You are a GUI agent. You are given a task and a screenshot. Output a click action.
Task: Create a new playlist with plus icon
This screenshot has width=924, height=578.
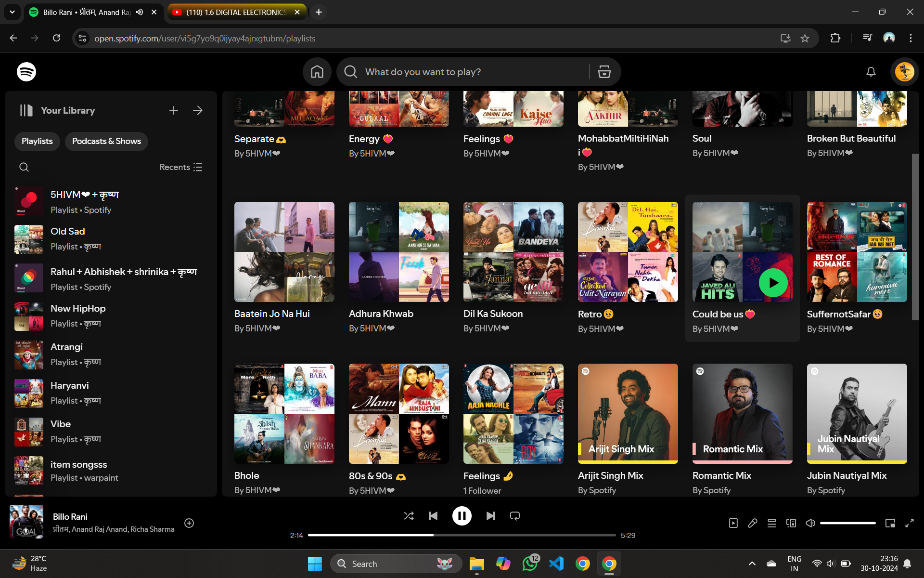tap(174, 110)
